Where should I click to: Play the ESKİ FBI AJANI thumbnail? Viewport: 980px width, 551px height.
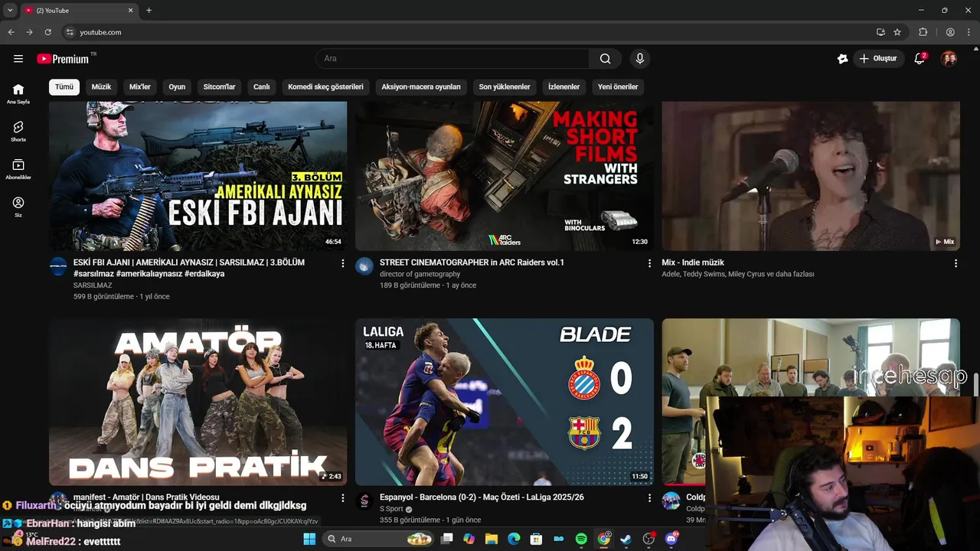coord(198,176)
